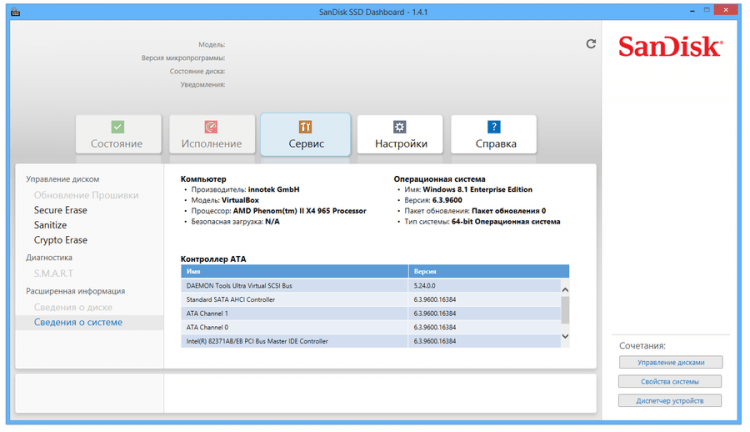Open the Настройки tab
Screen dimensions: 750x432
400,143
